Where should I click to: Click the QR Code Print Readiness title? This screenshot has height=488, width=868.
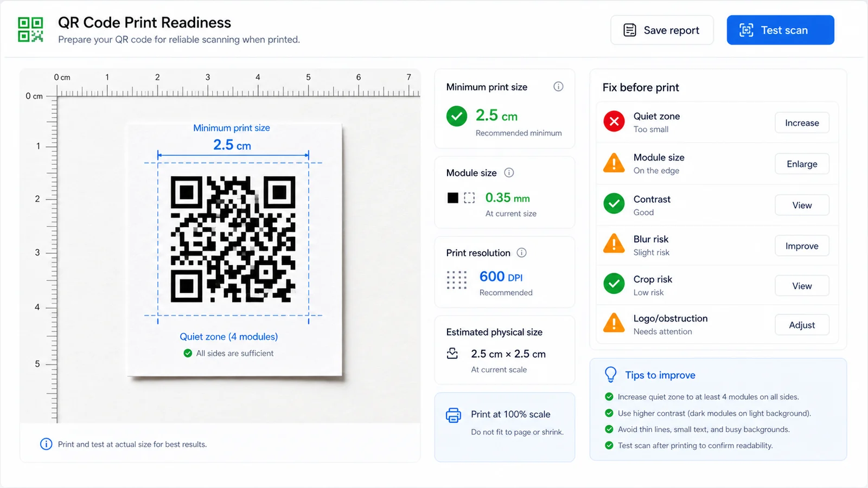[x=144, y=23]
